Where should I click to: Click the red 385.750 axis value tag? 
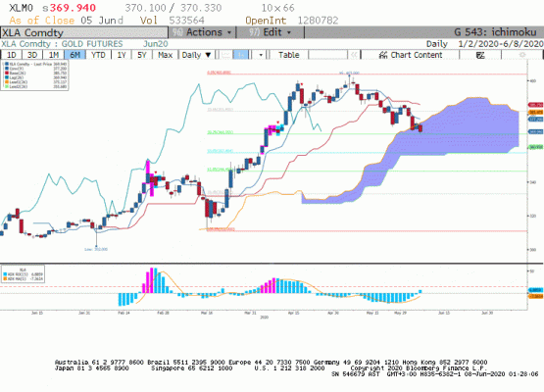tap(536, 105)
